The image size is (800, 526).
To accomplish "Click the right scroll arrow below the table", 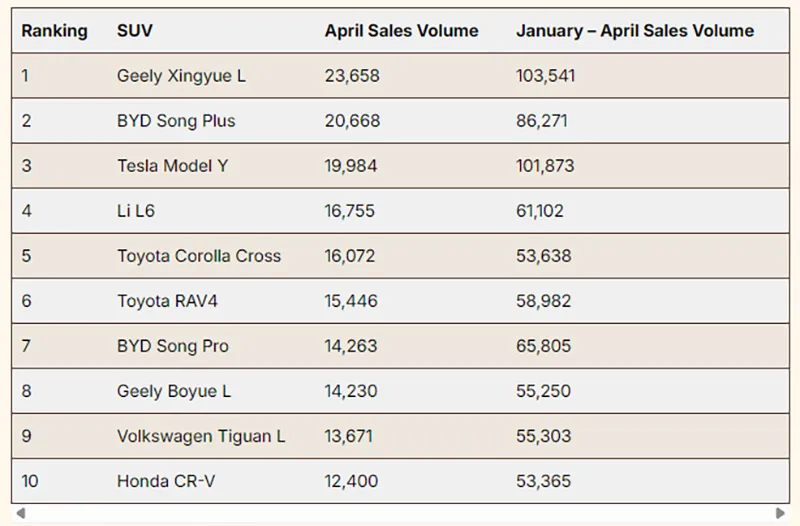I will click(780, 514).
